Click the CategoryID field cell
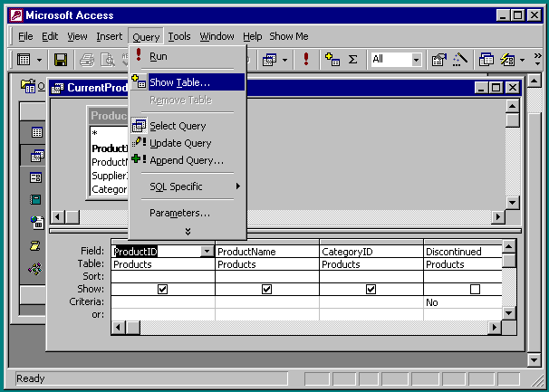549x392 pixels. click(371, 252)
